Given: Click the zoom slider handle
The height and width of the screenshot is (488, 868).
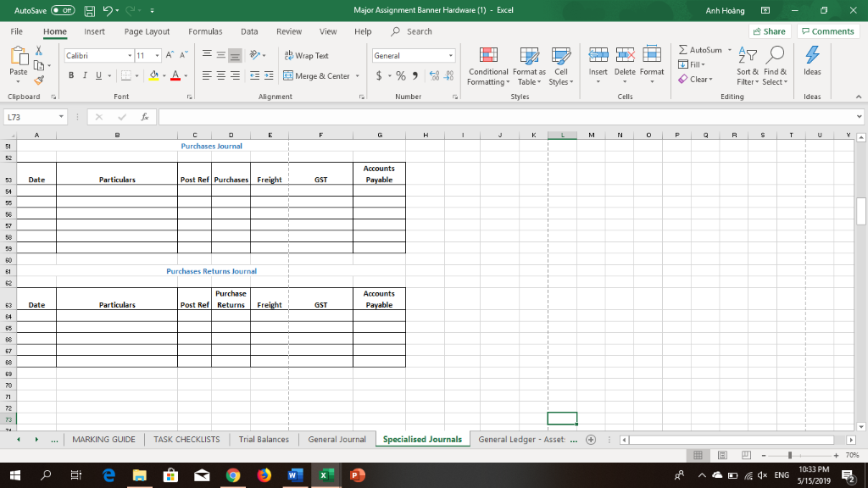Looking at the screenshot, I should pyautogui.click(x=790, y=455).
